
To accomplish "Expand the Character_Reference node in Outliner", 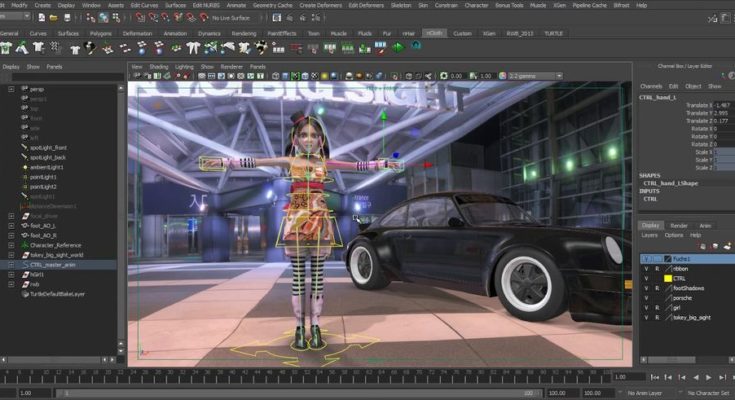I will [11, 245].
